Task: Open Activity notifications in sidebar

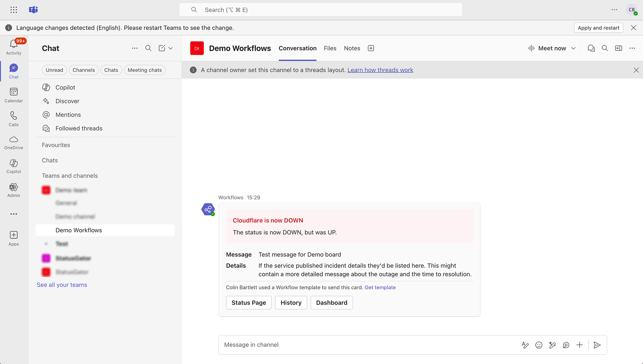Action: tap(14, 47)
